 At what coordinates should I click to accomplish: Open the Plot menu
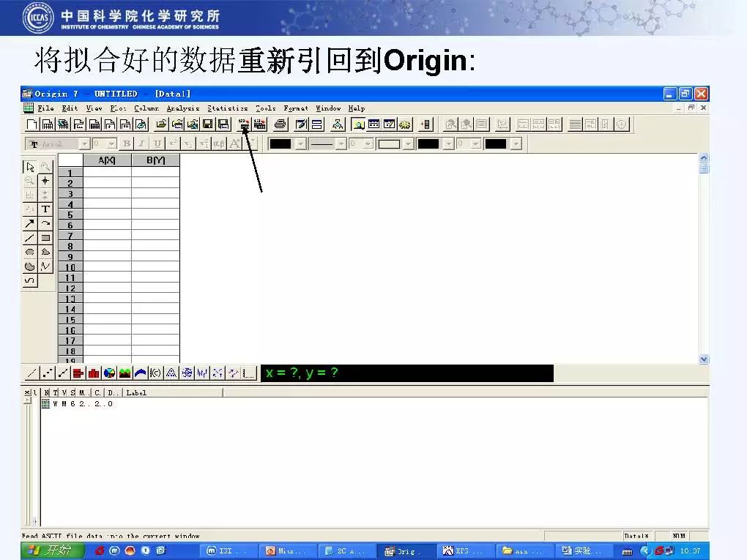click(x=118, y=108)
